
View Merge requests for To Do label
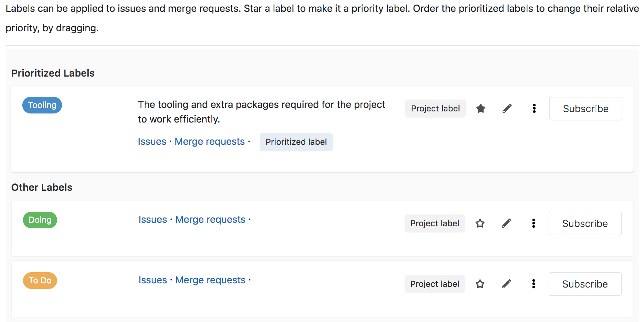pyautogui.click(x=210, y=280)
